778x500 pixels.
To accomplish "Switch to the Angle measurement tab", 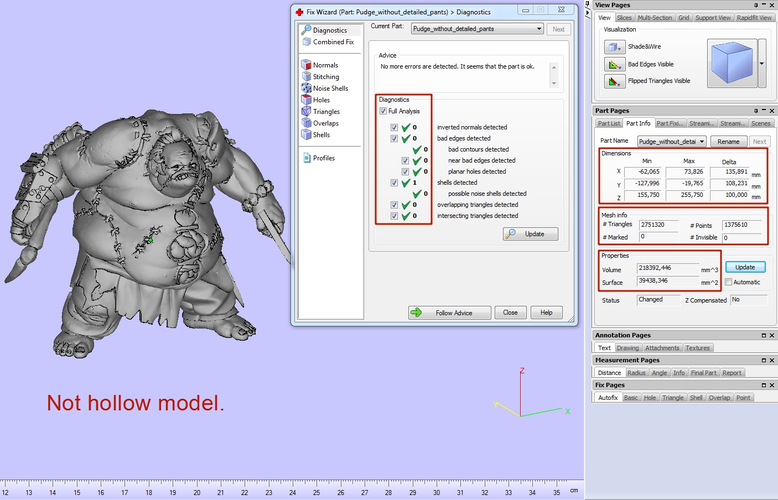I will [659, 373].
